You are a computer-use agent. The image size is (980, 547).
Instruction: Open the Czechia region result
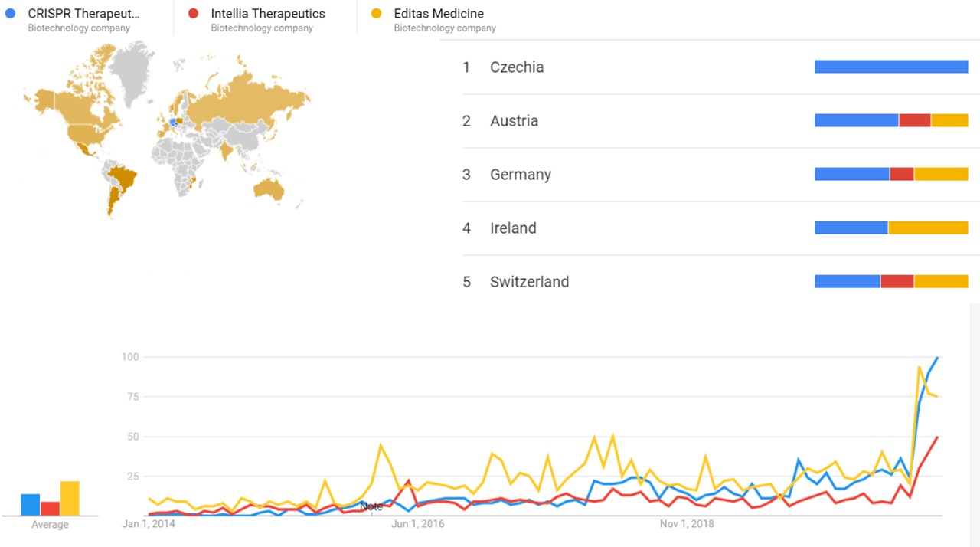pos(517,67)
